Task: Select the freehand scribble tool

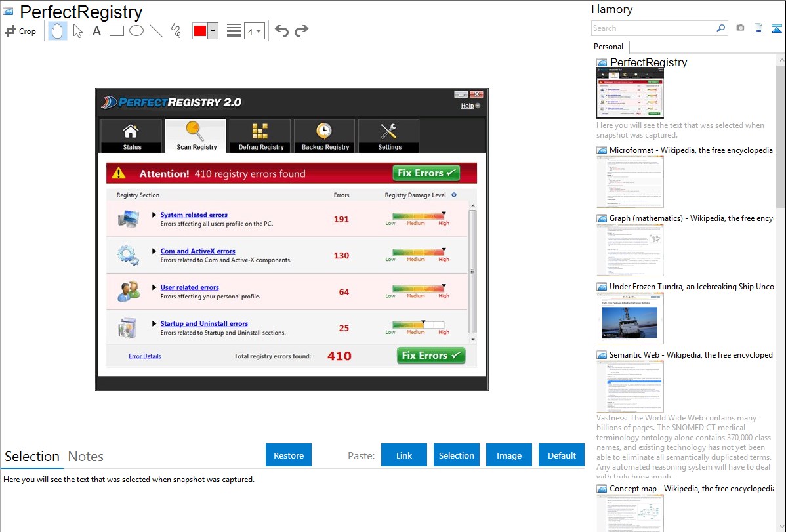Action: [176, 31]
